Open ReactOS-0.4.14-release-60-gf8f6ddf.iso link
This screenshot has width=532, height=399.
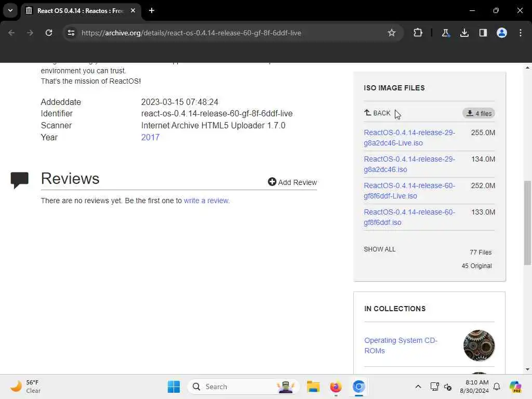pyautogui.click(x=409, y=217)
